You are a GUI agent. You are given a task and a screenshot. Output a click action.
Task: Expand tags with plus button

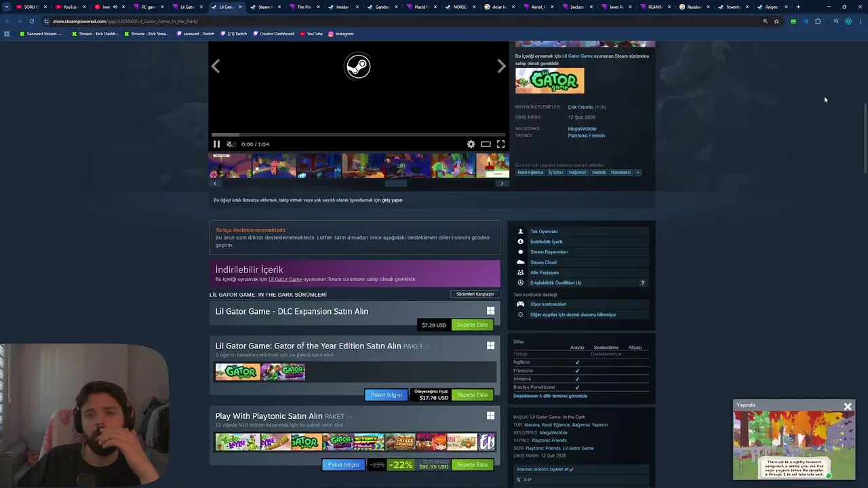637,172
